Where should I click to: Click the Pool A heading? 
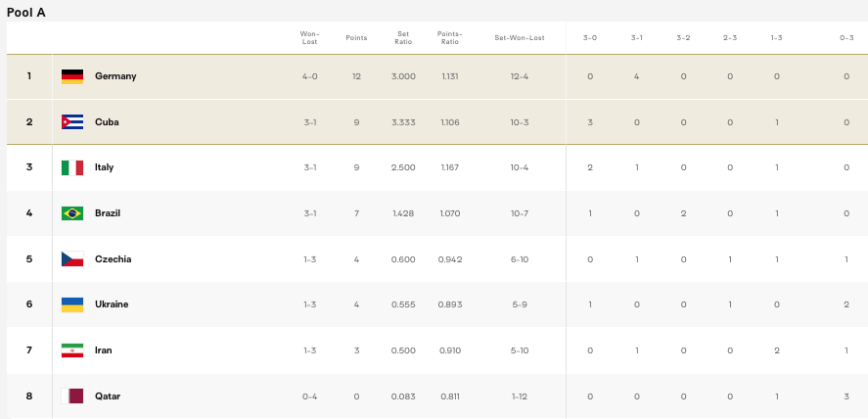pyautogui.click(x=26, y=12)
